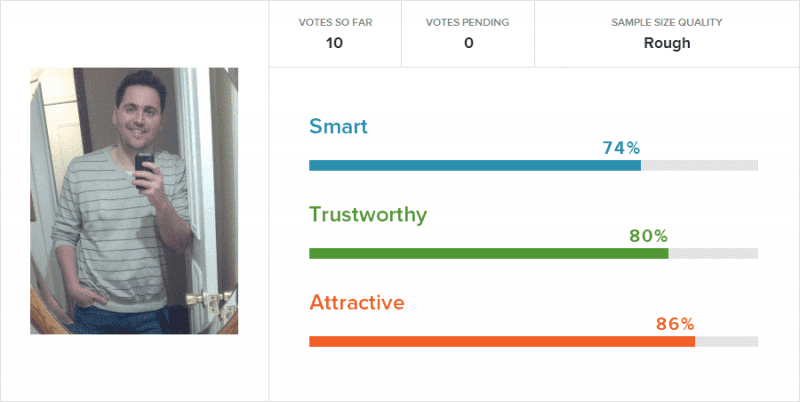
Task: Select the 74% Smart score
Action: point(620,148)
